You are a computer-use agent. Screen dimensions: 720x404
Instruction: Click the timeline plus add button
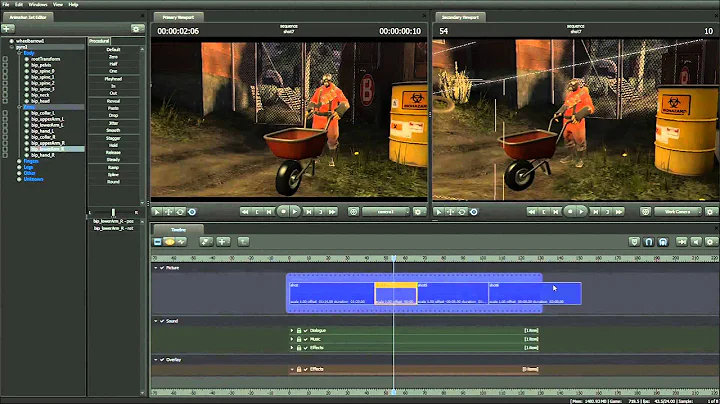[x=223, y=241]
